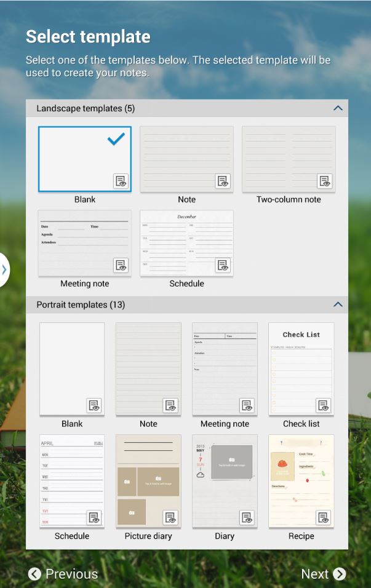Viewport: 371px width, 588px height.
Task: Choose the Recipe template thumbnail
Action: 301,481
